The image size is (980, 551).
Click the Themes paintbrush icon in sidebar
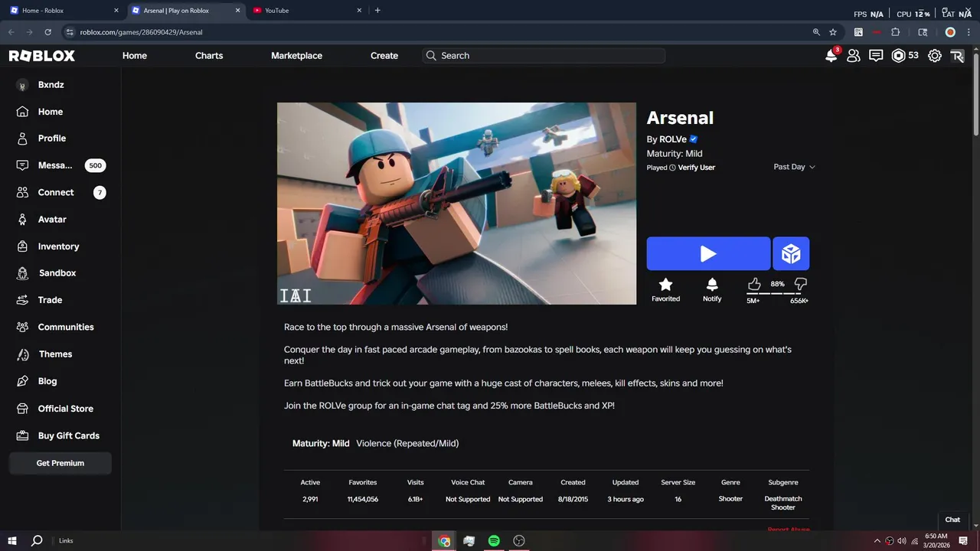23,354
